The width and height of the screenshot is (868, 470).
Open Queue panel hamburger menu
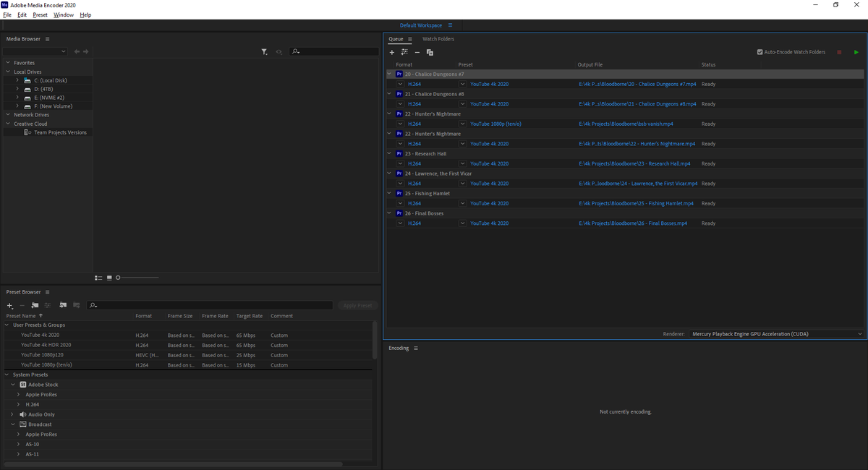click(x=409, y=39)
